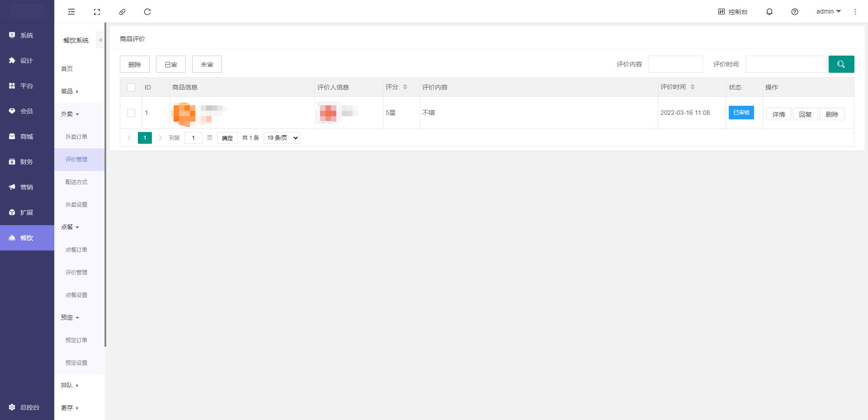Select 商城 in the main sidebar
Screen dimensions: 868x420
pyautogui.click(x=27, y=137)
